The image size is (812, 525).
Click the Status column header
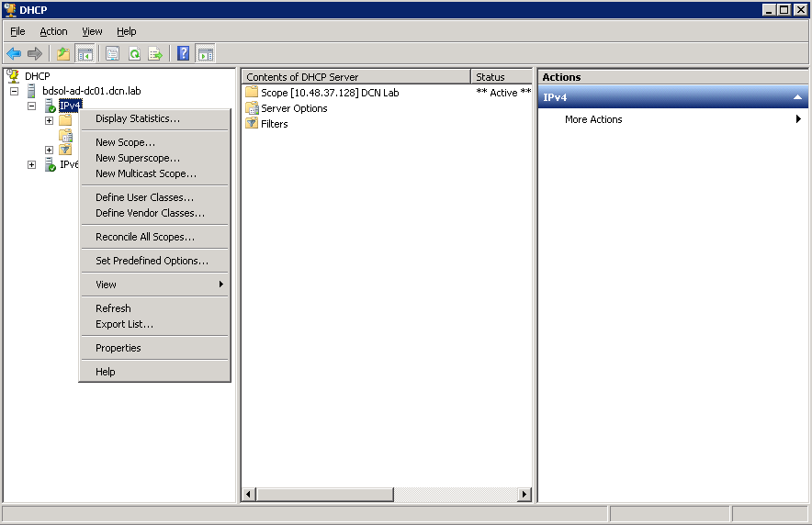(502, 76)
